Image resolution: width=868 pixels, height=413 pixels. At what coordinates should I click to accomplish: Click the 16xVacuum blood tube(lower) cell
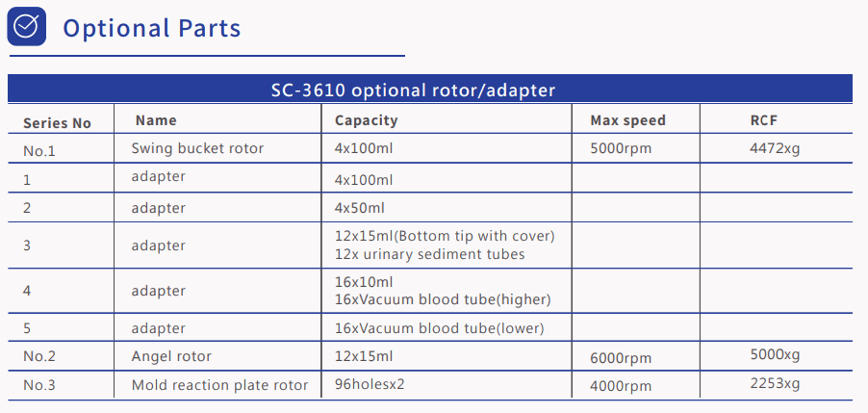(439, 328)
